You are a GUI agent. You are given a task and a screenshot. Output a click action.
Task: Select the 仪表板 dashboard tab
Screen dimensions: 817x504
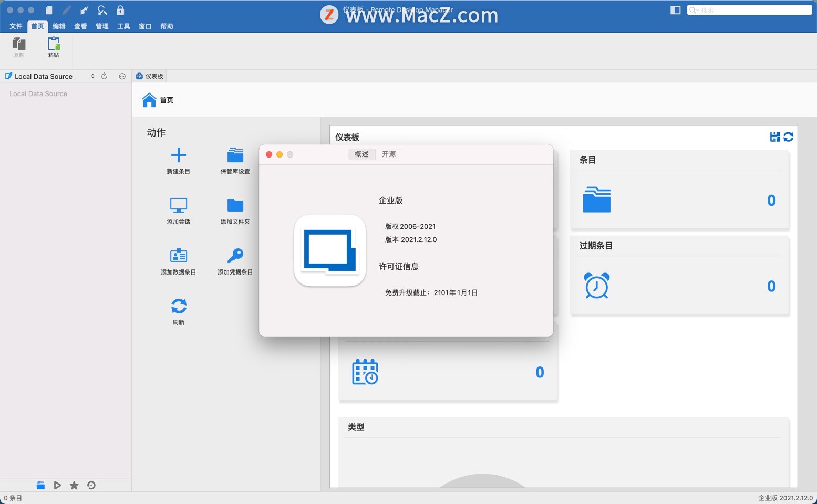[150, 76]
